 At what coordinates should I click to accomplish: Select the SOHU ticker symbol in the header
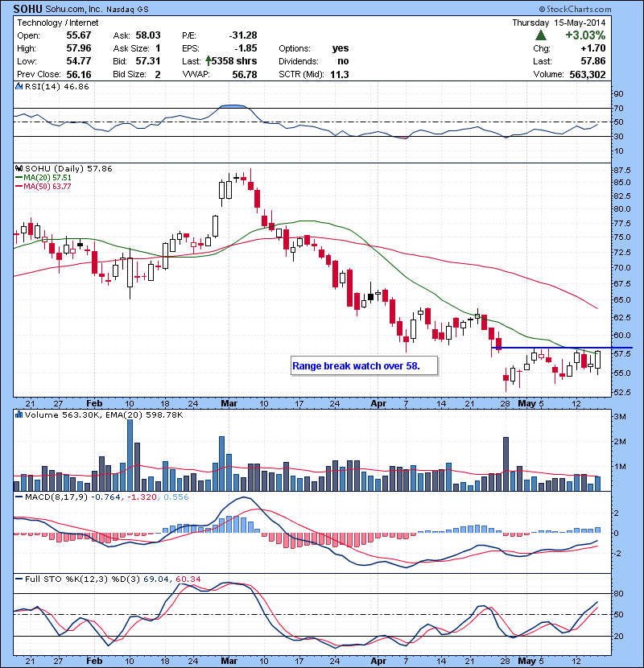[27, 9]
